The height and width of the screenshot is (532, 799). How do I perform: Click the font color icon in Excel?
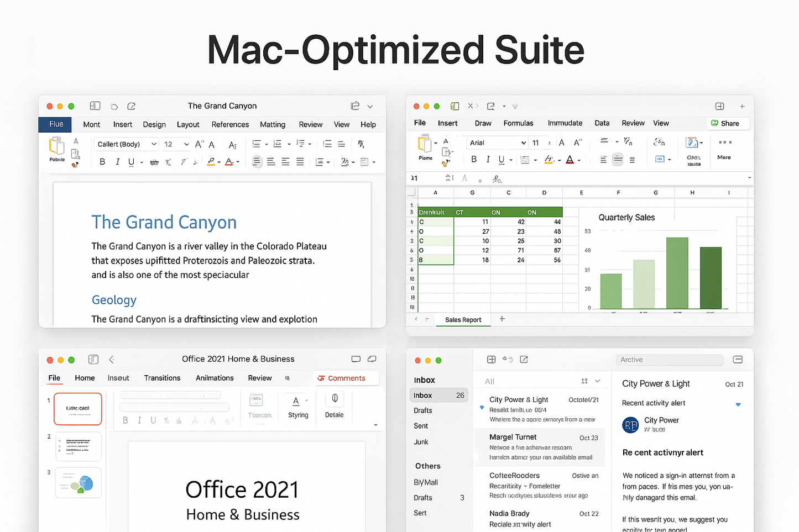click(570, 159)
